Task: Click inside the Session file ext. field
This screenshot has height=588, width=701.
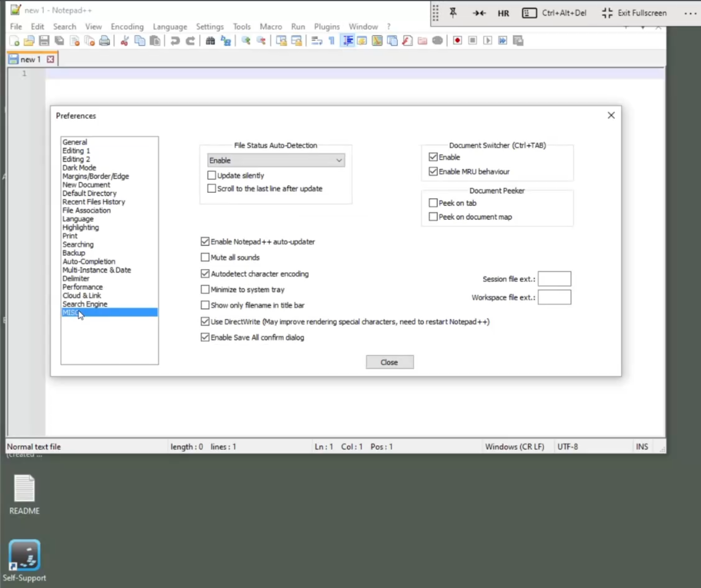Action: coord(554,279)
